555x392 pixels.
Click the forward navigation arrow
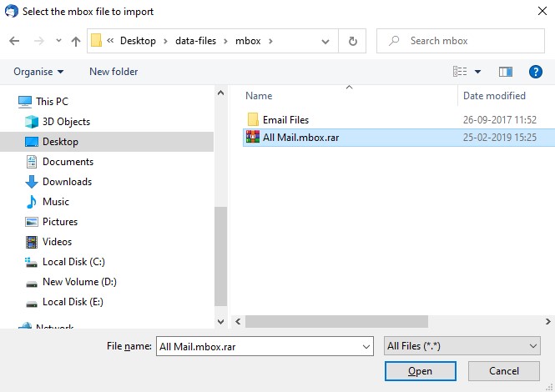click(x=39, y=41)
